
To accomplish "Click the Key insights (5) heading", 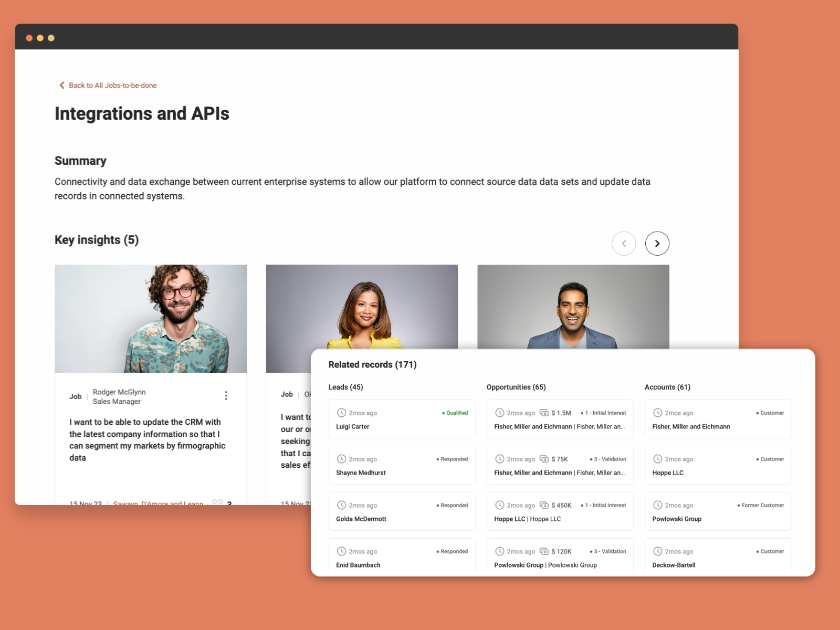I will (97, 240).
